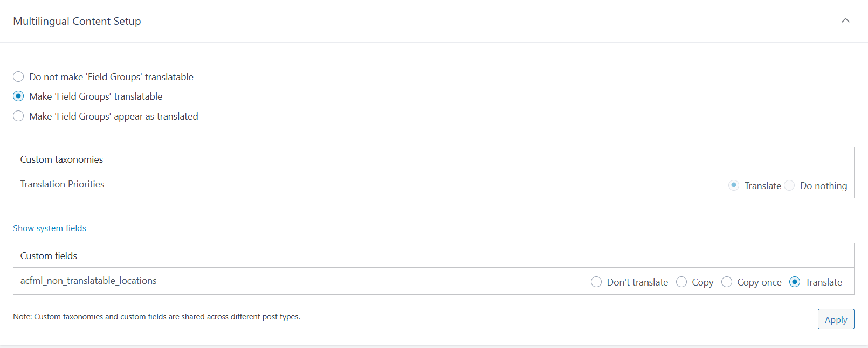
Task: Click the Translation Priorities taxonomy name
Action: tap(63, 184)
